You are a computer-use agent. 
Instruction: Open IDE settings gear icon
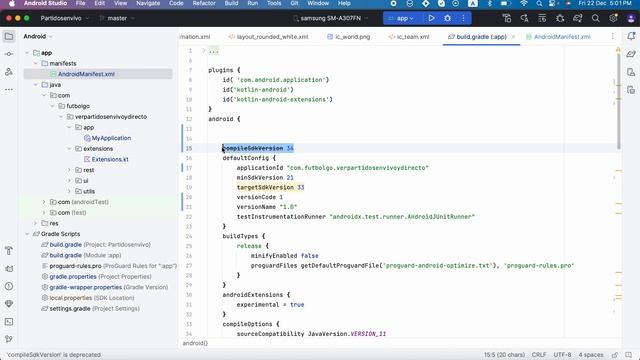(613, 18)
